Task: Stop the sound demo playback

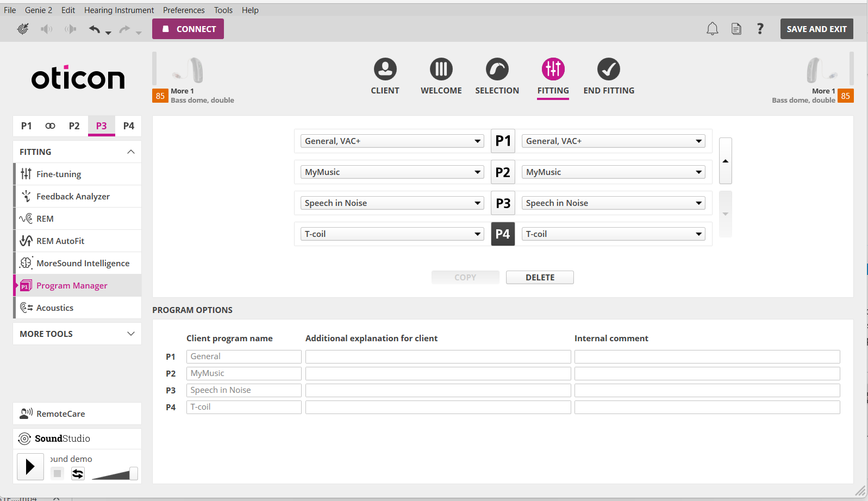Action: [x=58, y=473]
